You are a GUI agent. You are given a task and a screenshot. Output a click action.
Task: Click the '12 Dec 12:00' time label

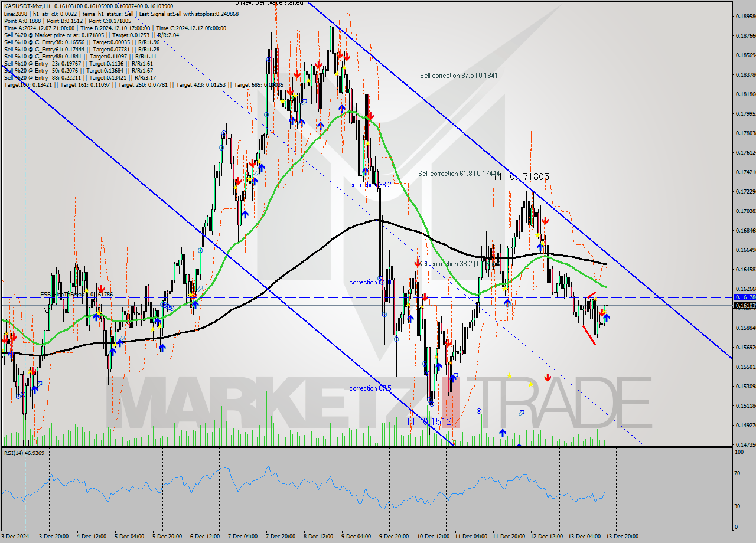546,536
